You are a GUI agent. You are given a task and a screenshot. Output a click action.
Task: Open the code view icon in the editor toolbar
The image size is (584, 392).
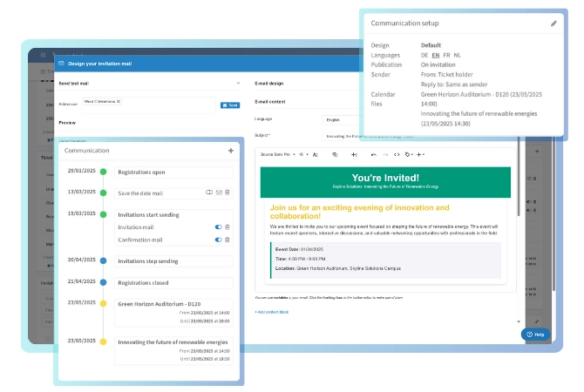397,154
